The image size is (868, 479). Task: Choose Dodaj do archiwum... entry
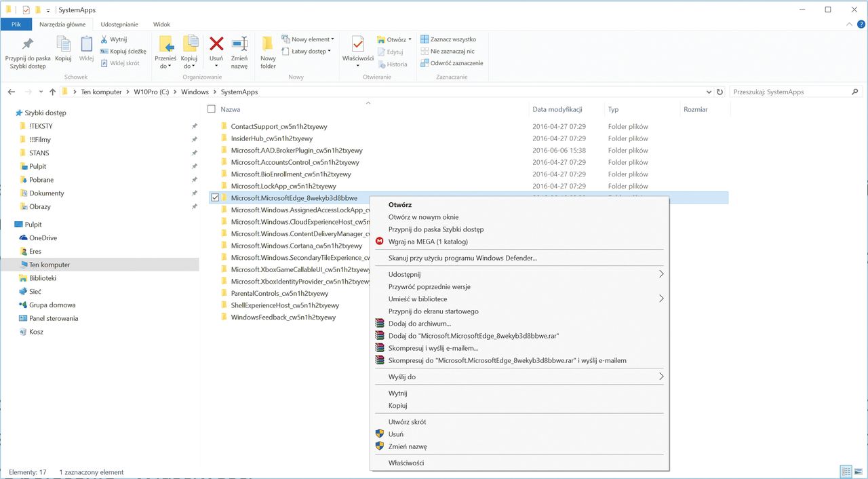pyautogui.click(x=420, y=324)
